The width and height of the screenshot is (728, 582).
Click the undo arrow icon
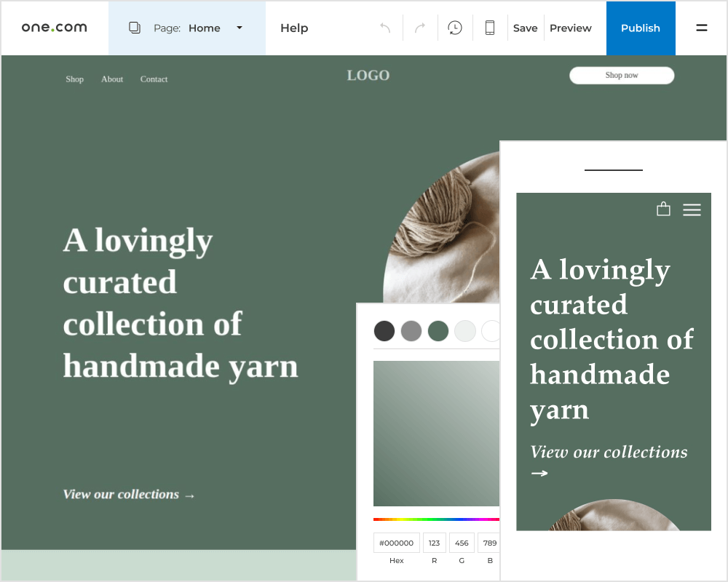pos(385,28)
